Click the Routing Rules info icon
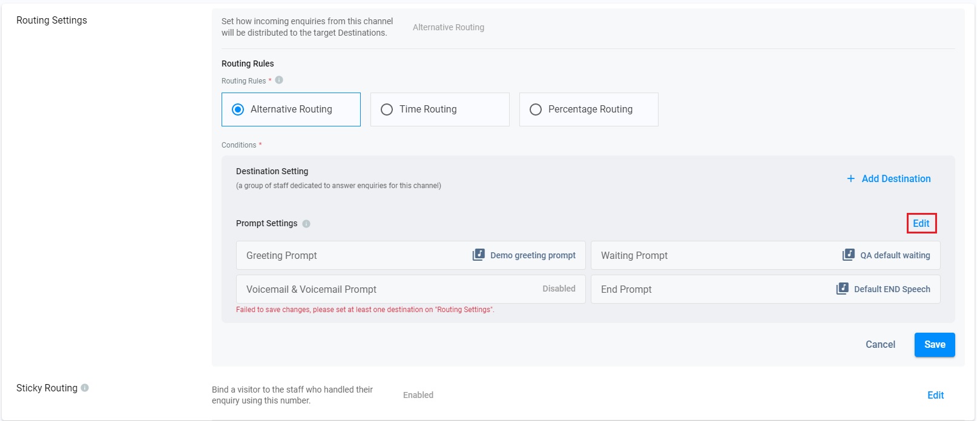980x421 pixels. (279, 80)
